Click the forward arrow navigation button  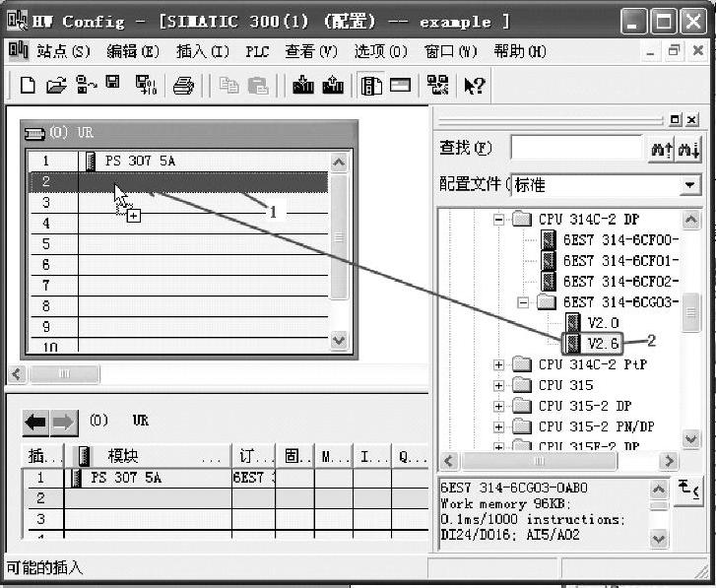[x=63, y=423]
